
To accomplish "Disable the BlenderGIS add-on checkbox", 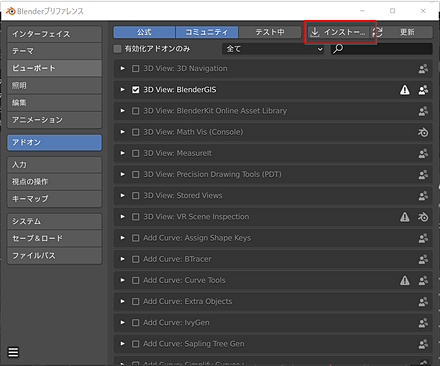I will tap(135, 90).
